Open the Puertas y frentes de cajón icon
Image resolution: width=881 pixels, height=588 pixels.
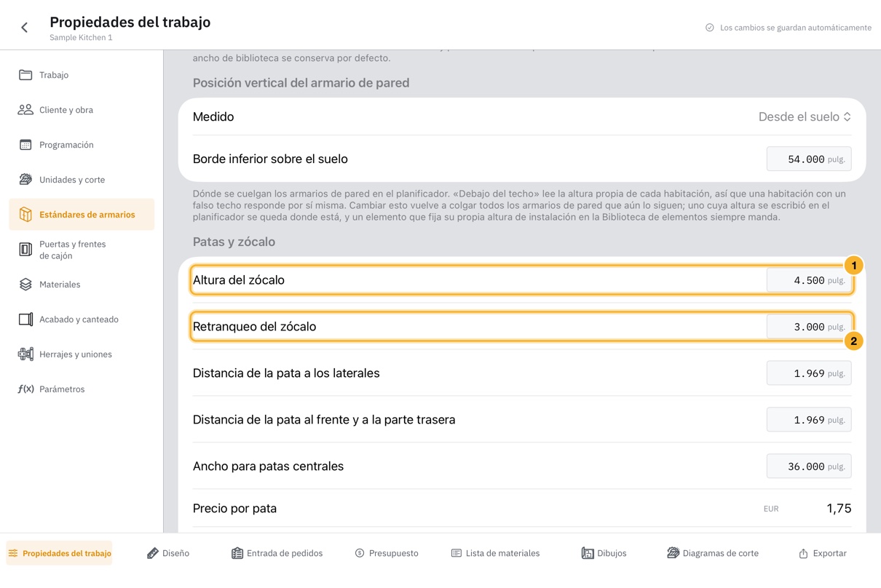click(x=25, y=250)
